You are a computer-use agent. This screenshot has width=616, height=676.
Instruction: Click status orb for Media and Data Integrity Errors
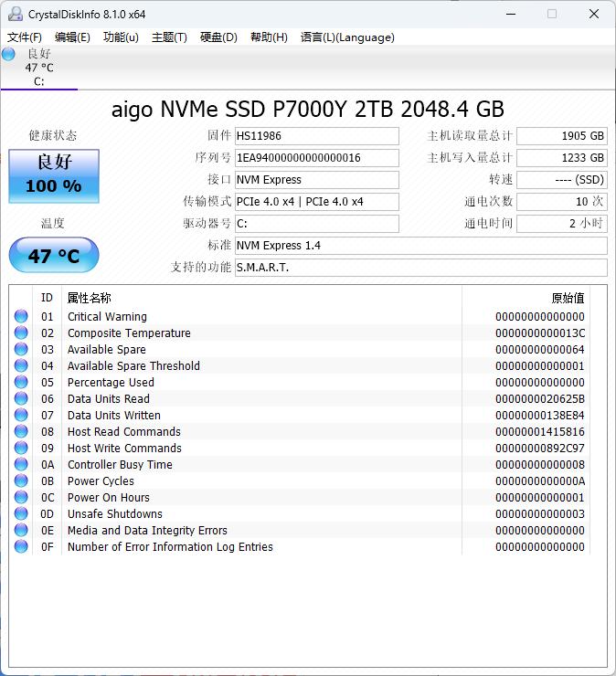(21, 530)
